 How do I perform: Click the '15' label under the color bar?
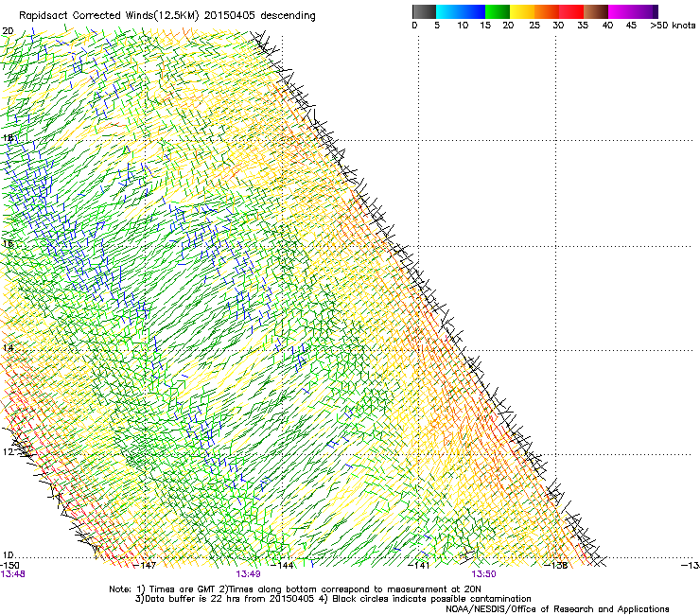[485, 26]
